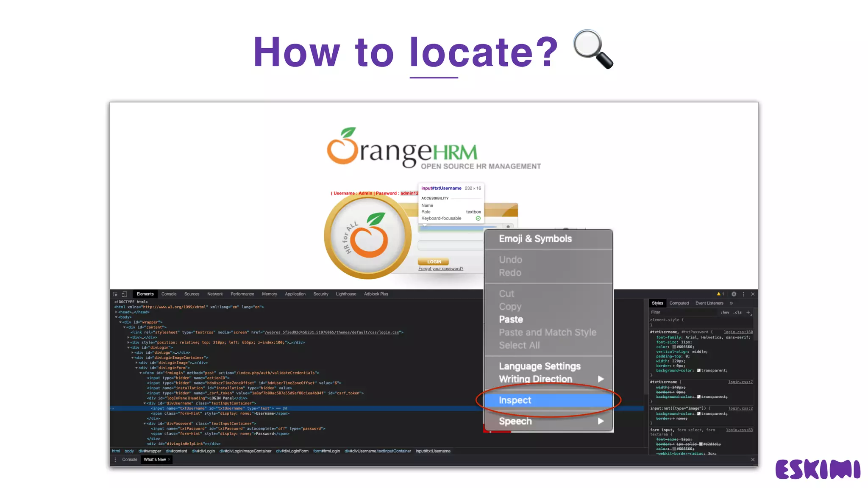
Task: Open the Network tab
Action: click(x=215, y=294)
